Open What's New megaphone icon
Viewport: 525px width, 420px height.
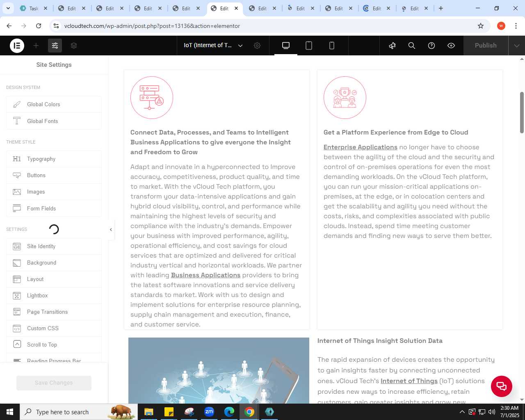[392, 46]
